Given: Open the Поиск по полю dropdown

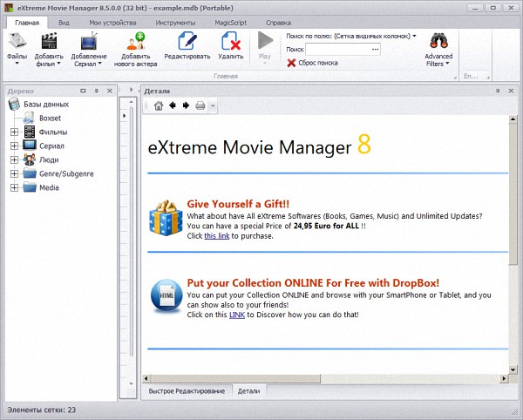Looking at the screenshot, I should (414, 36).
